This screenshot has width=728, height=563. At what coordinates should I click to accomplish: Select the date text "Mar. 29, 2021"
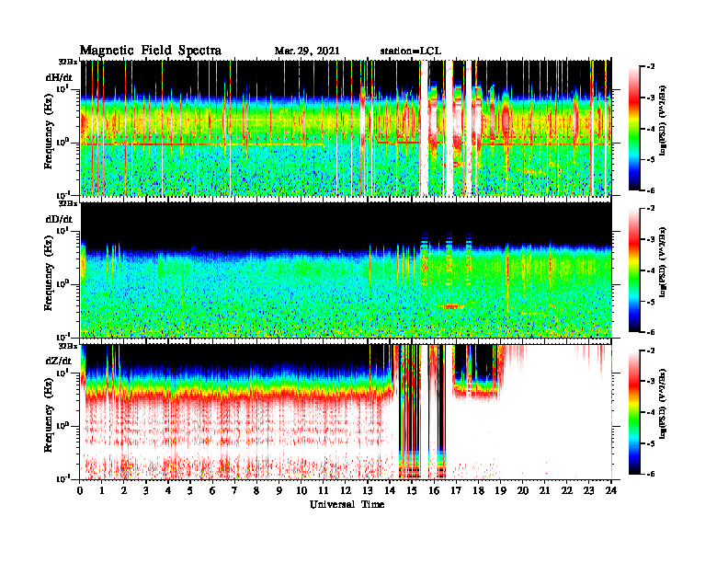click(x=307, y=51)
